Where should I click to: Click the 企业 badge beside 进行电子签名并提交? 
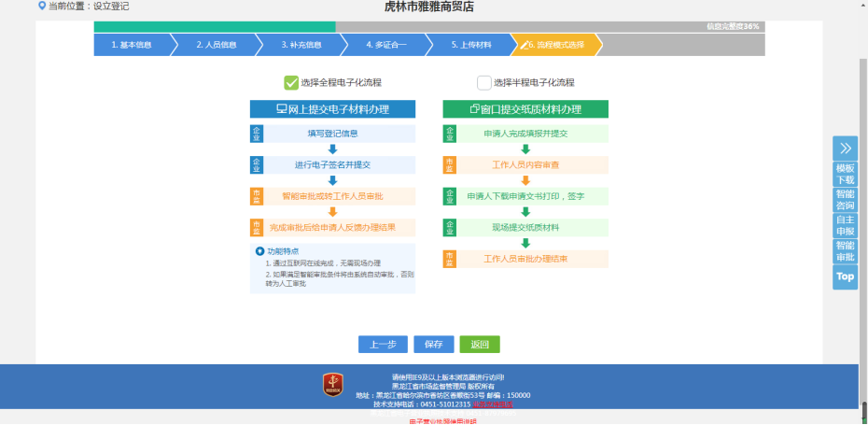(257, 165)
